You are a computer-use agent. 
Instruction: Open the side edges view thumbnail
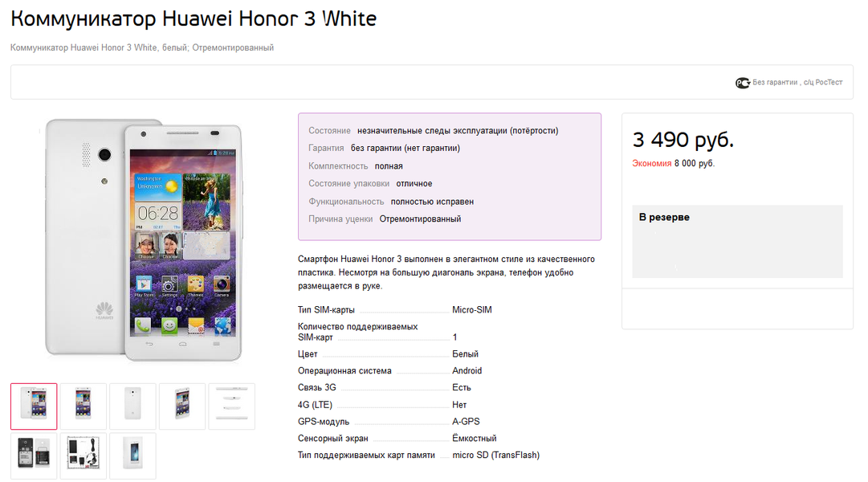231,406
